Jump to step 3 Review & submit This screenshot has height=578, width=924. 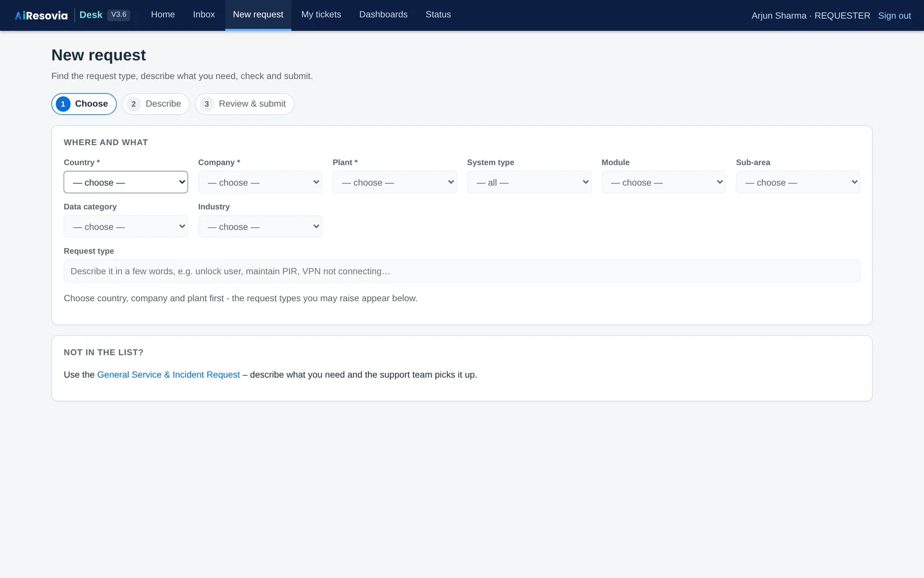[x=244, y=104]
